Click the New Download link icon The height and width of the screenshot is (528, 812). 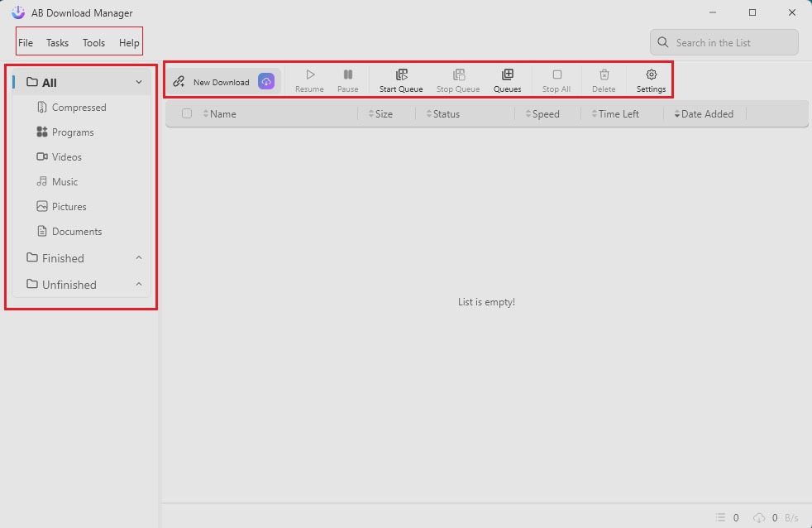pos(179,81)
